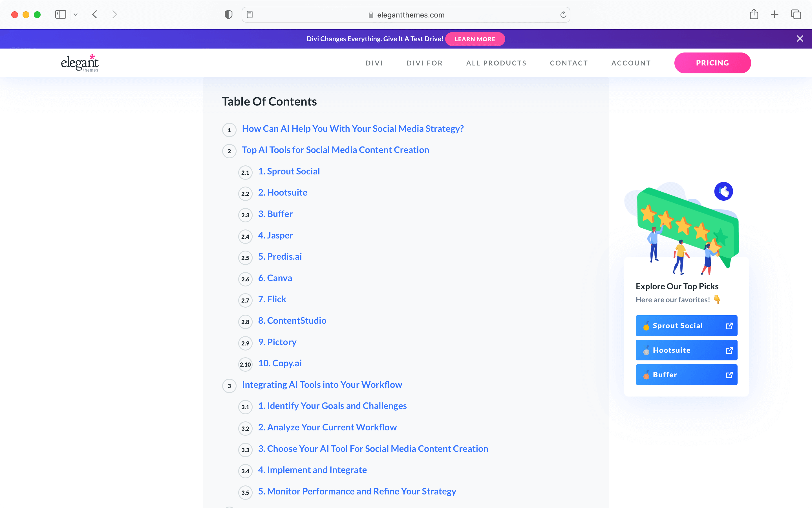Viewport: 812px width, 508px height.
Task: Click external-link icon on Sprout Social button
Action: tap(729, 326)
